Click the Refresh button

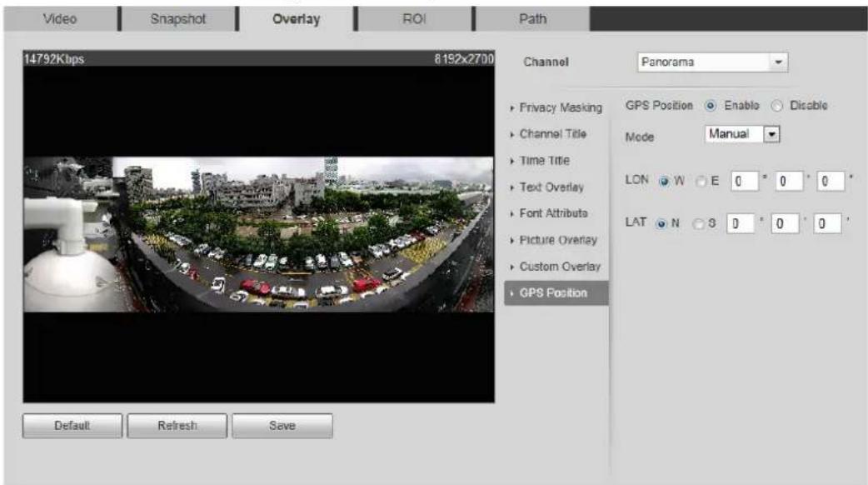click(x=177, y=426)
